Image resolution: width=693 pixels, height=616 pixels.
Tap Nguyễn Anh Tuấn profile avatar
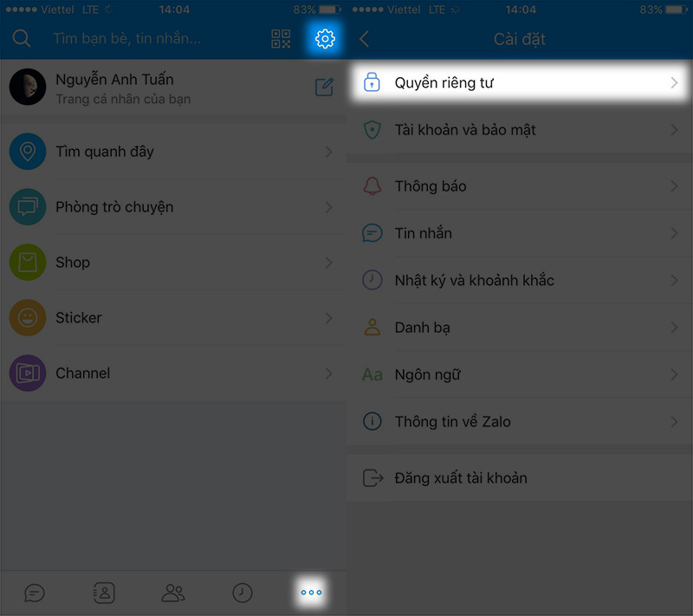pos(28,87)
